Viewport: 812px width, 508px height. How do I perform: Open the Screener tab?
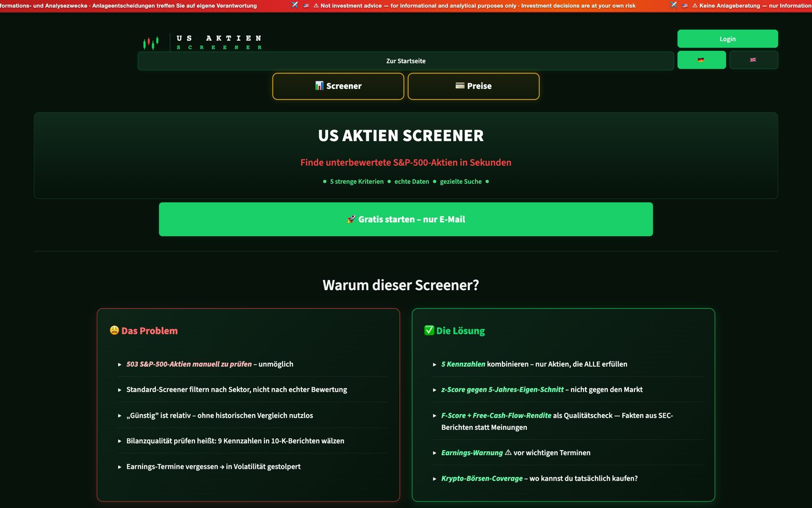click(x=338, y=86)
